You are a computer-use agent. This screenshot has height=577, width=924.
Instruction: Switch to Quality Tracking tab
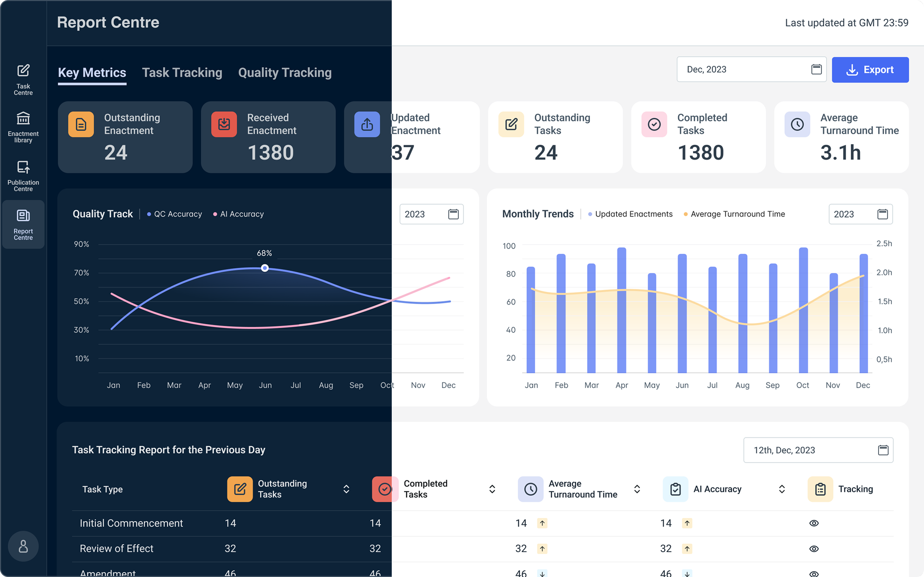click(x=285, y=72)
